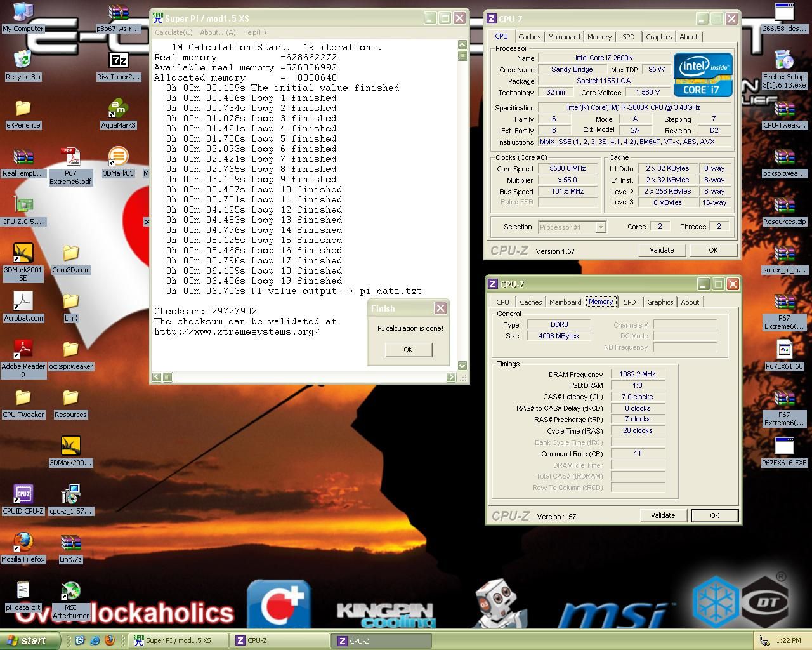Image resolution: width=812 pixels, height=650 pixels.
Task: Select Memory tab in upper CPU-Z window
Action: pyautogui.click(x=599, y=37)
